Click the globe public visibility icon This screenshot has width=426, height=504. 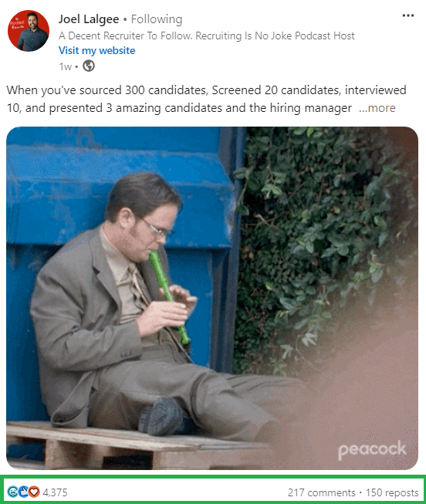[89, 66]
